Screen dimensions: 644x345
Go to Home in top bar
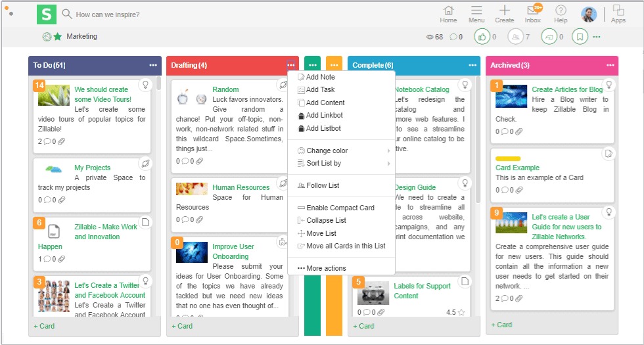tap(448, 14)
